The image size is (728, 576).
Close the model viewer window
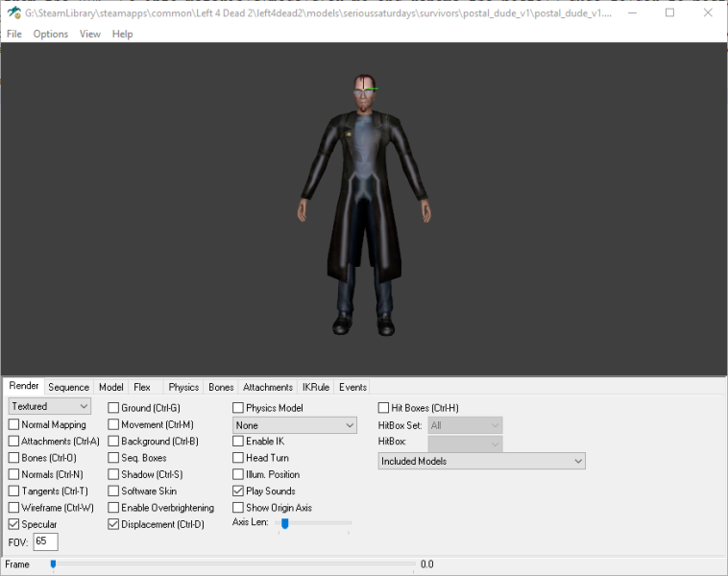708,13
